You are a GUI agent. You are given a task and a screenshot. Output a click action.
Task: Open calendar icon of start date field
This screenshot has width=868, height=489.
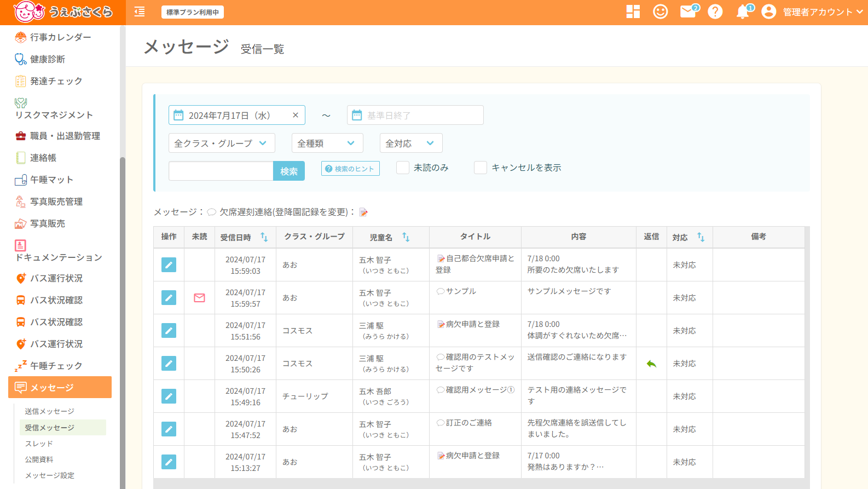pos(178,115)
